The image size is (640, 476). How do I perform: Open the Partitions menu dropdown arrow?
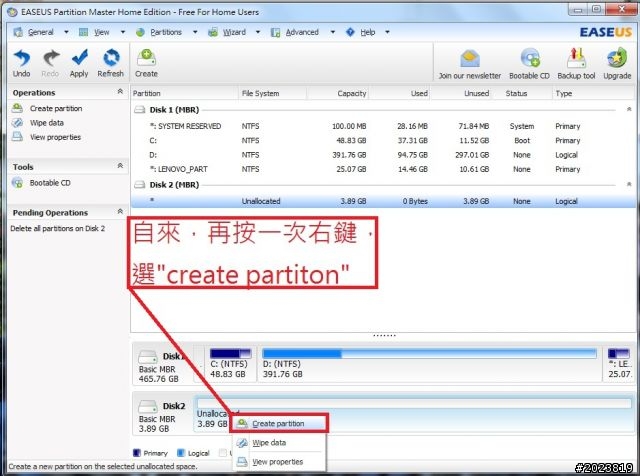[x=195, y=32]
